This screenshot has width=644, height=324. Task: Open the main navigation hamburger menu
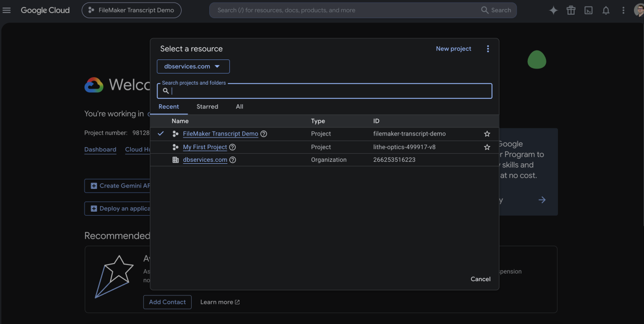7,10
